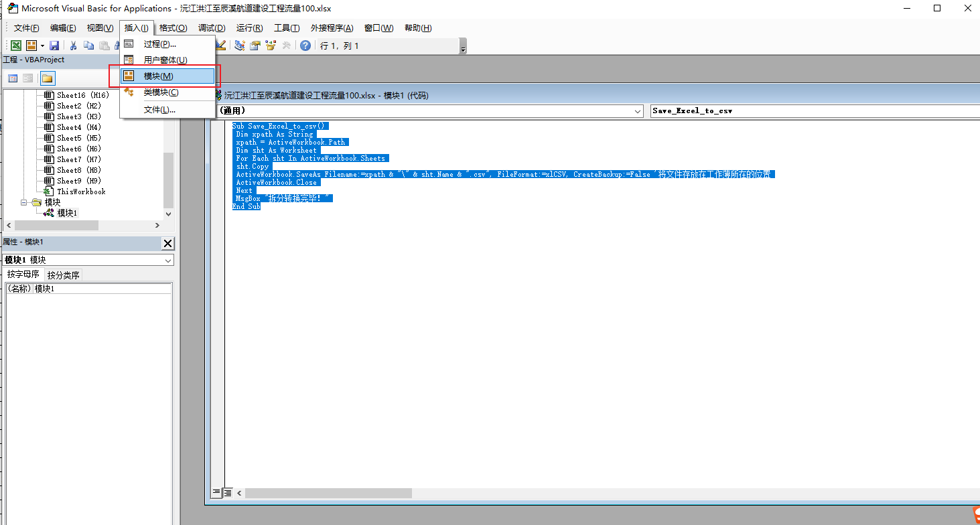
Task: Click code window horizontal scrollbar thumb
Action: pos(328,493)
